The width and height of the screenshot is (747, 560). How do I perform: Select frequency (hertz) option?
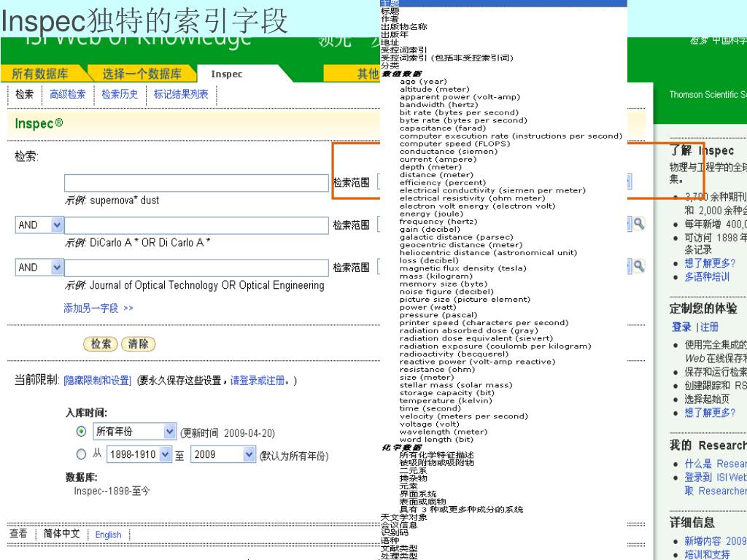[x=438, y=222]
